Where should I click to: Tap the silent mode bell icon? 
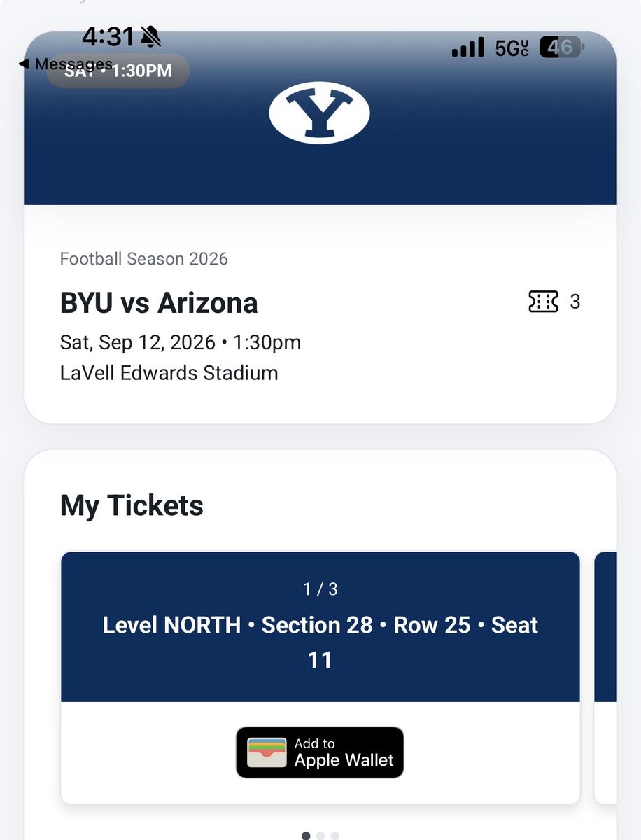[150, 36]
